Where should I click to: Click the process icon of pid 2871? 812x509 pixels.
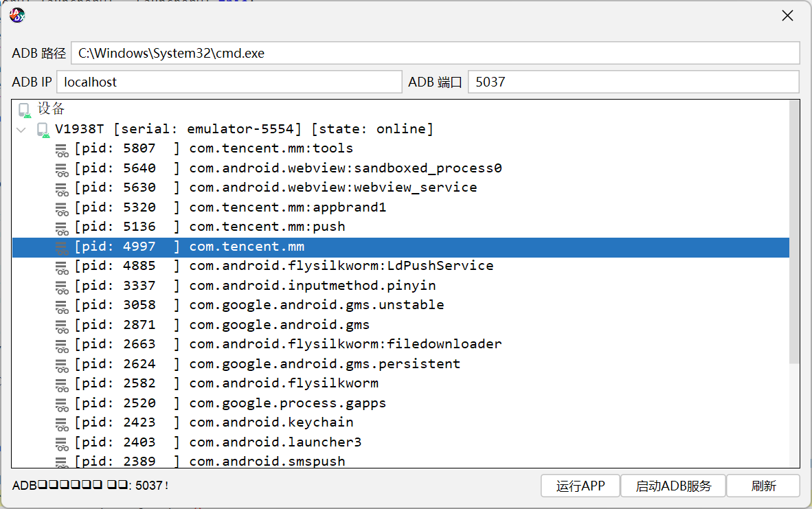tap(62, 326)
